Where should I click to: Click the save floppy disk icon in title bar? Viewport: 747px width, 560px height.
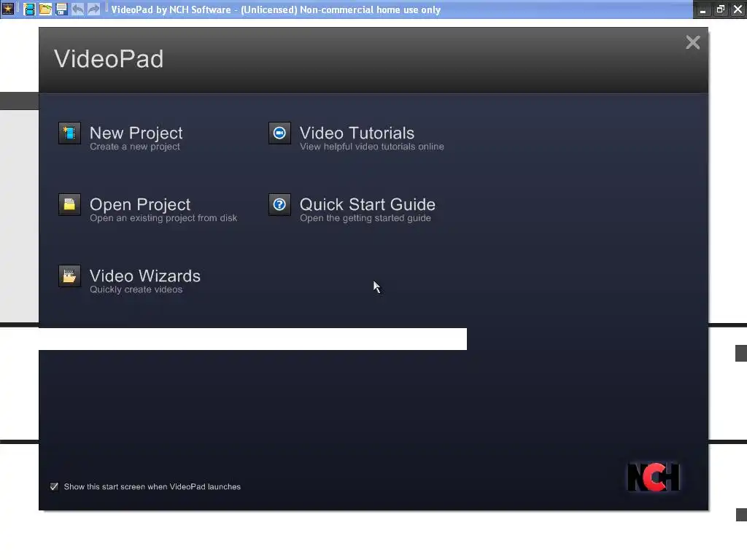61,9
